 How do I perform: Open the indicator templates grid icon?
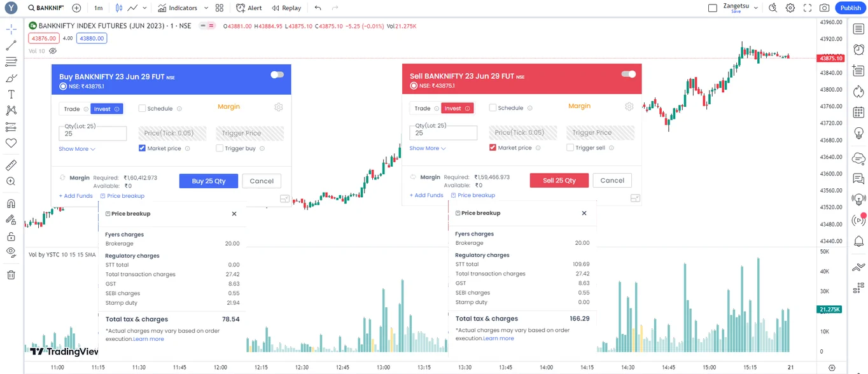220,8
